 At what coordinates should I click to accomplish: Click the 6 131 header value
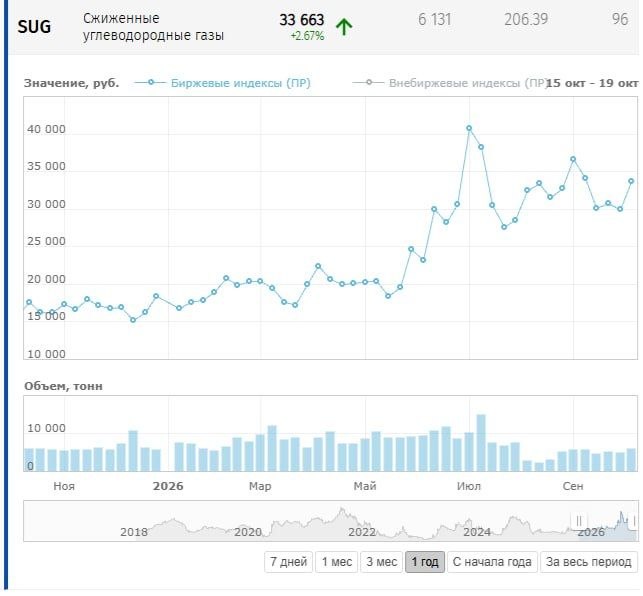point(434,19)
